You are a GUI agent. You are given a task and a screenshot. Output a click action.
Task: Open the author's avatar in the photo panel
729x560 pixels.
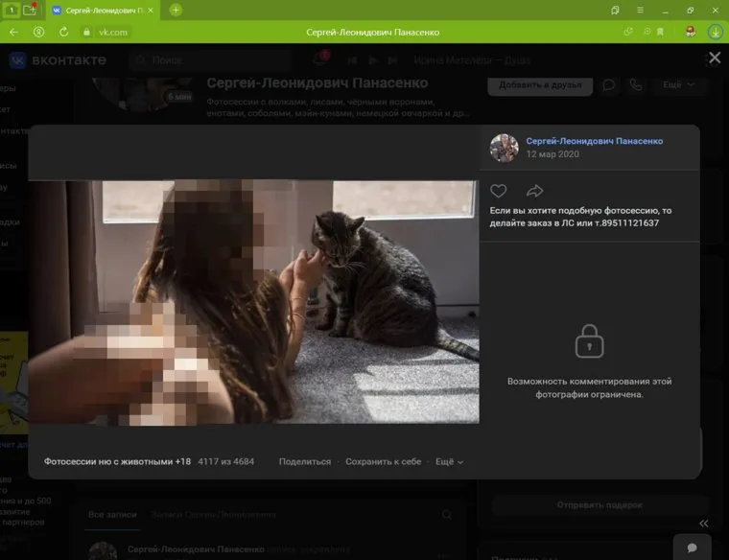pyautogui.click(x=504, y=148)
